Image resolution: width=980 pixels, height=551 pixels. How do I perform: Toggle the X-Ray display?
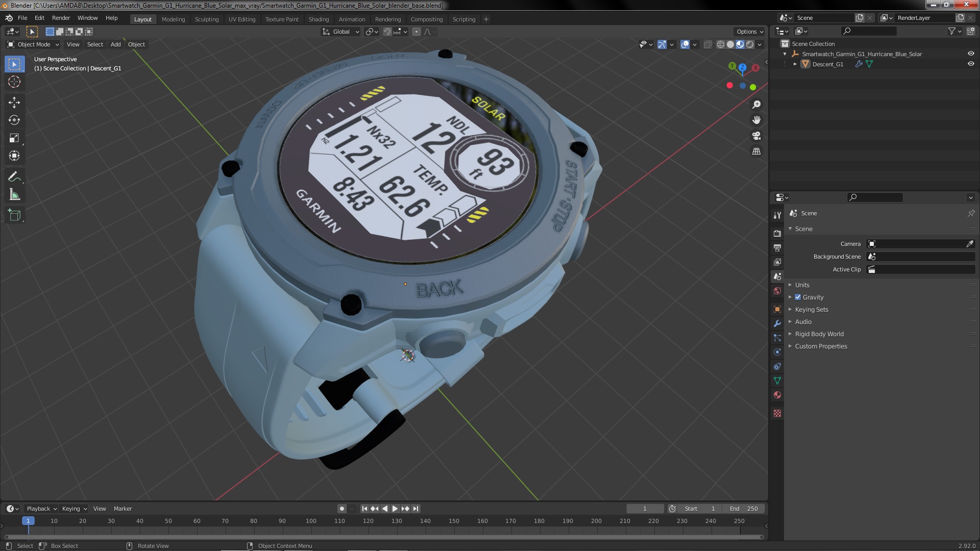pos(707,45)
